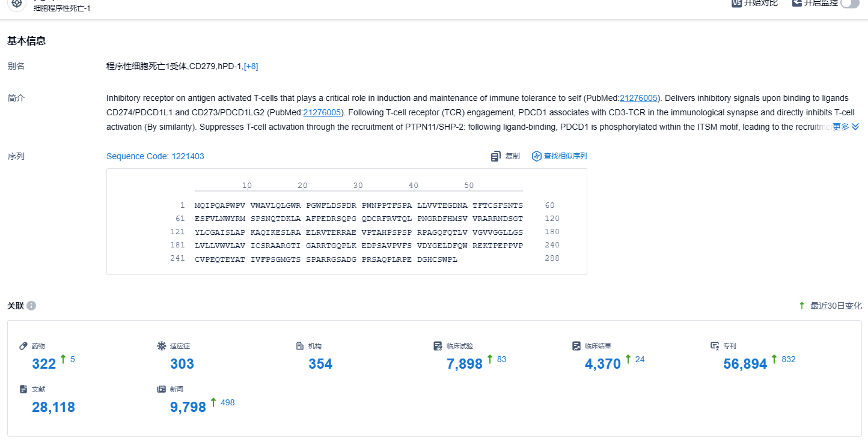The width and height of the screenshot is (868, 442).
Task: Open the 7,898 clinical trials count
Action: click(464, 363)
